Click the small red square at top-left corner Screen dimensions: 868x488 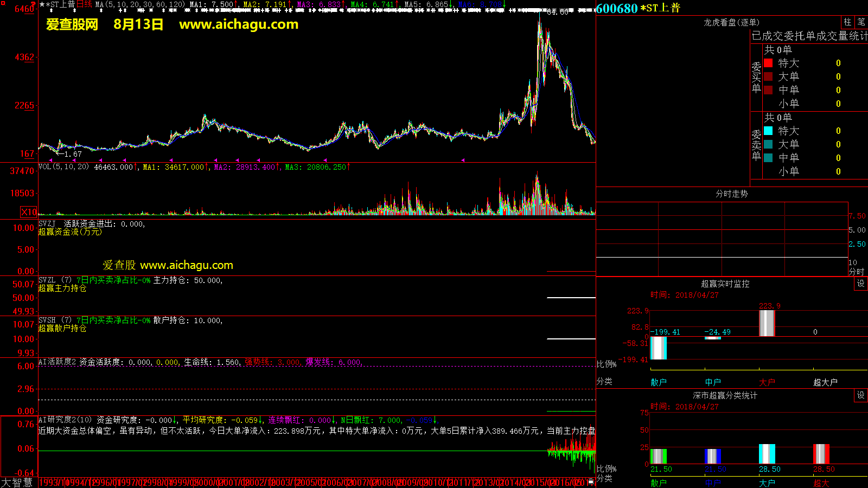(x=34, y=4)
